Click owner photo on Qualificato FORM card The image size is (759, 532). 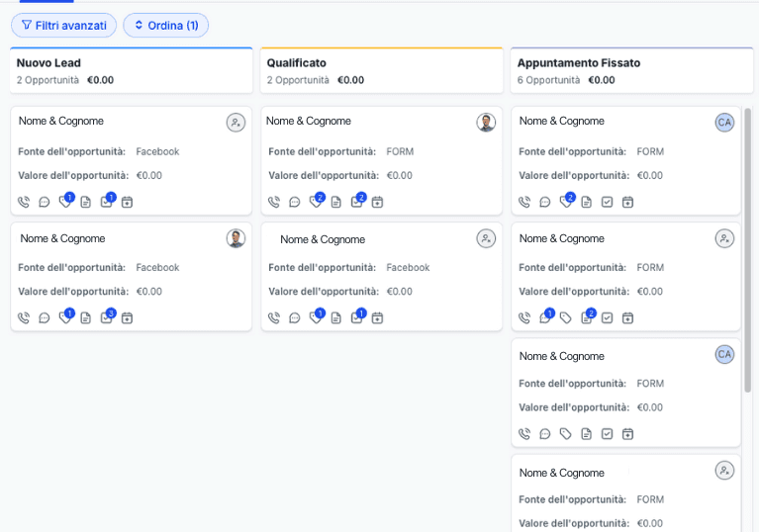point(486,123)
